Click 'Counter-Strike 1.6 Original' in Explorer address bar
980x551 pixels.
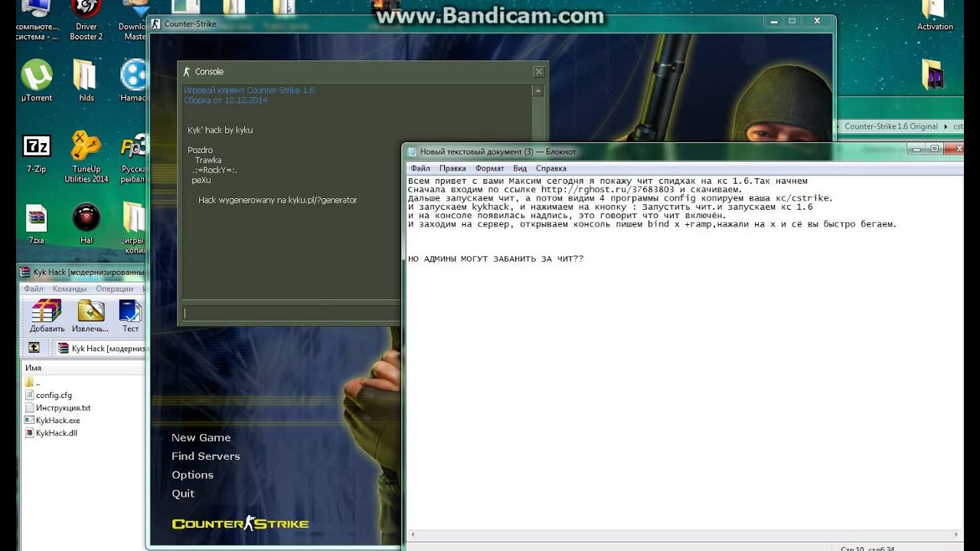(x=891, y=126)
